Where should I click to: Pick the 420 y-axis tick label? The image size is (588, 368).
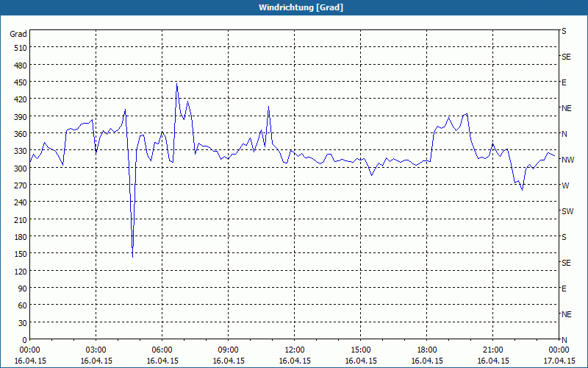click(21, 99)
